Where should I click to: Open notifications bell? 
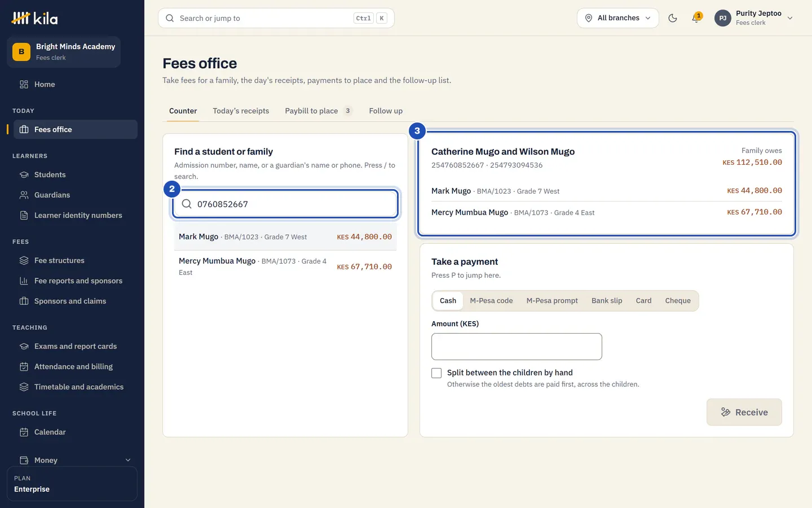[696, 18]
